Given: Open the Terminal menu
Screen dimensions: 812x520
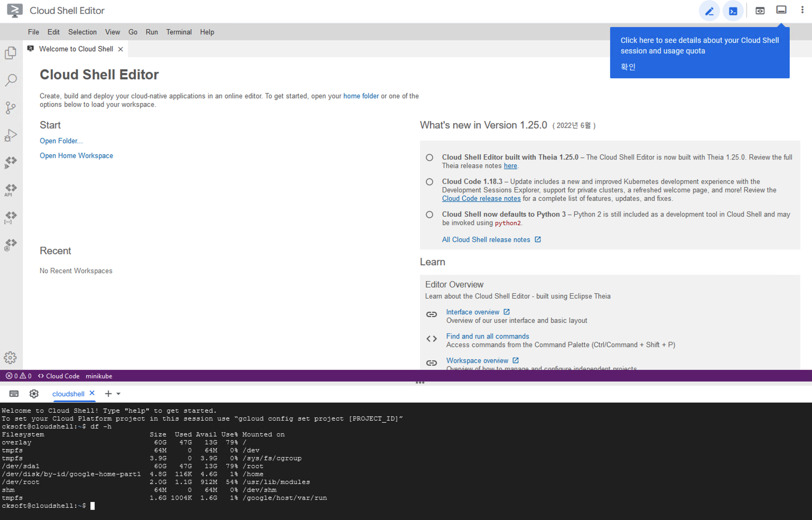Looking at the screenshot, I should [179, 32].
